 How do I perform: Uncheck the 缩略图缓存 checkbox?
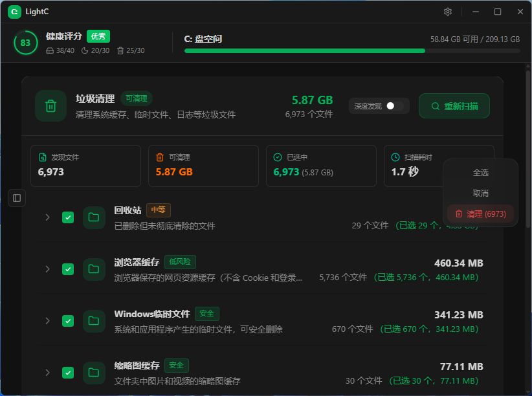click(68, 373)
